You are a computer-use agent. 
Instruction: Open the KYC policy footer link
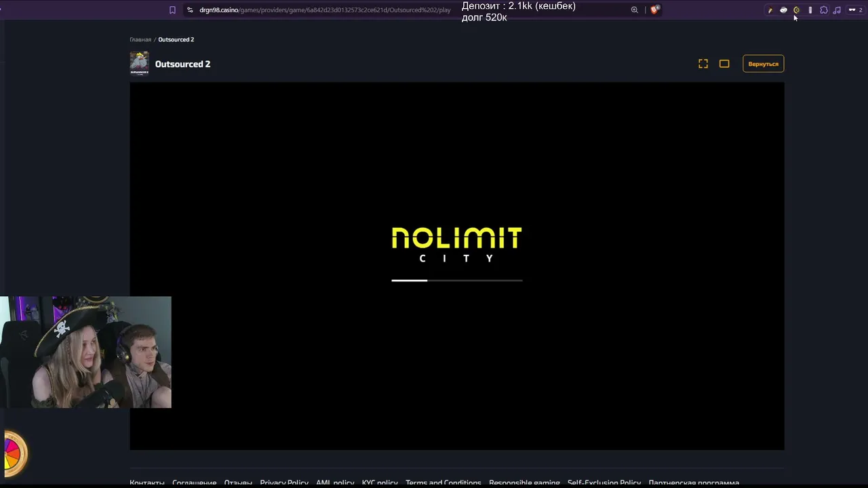tap(380, 483)
